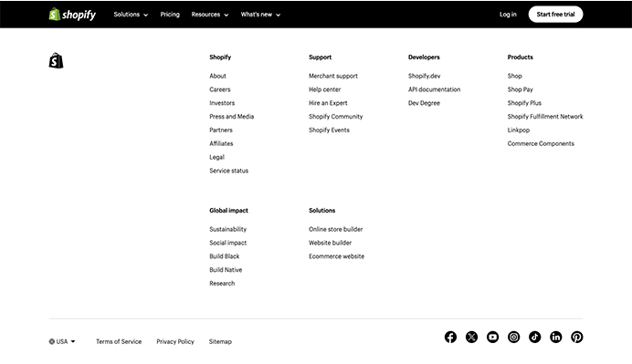Open the API documentation link
The height and width of the screenshot is (364, 632).
click(x=434, y=89)
